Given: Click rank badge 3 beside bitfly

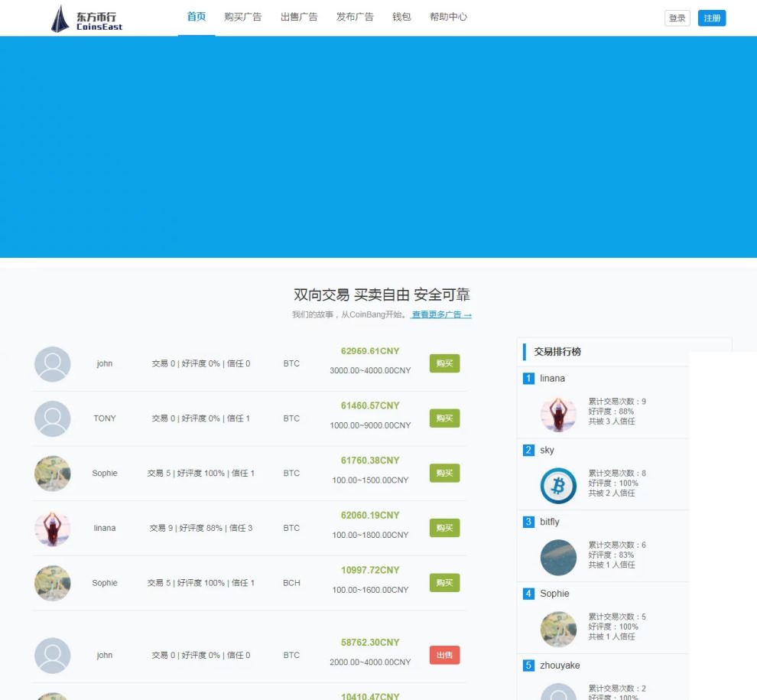Looking at the screenshot, I should [x=528, y=522].
